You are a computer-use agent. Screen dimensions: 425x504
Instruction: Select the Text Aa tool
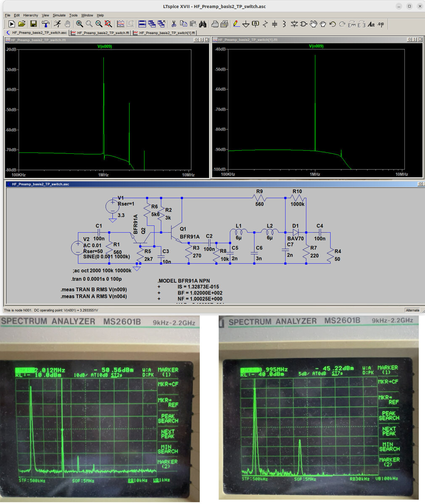pyautogui.click(x=371, y=24)
